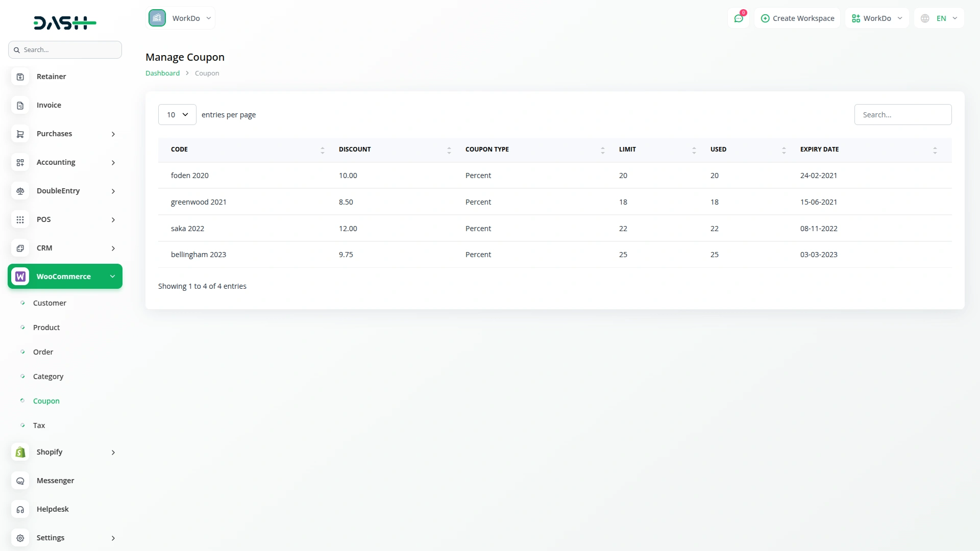Expand the Accounting submenu chevron

click(113, 162)
